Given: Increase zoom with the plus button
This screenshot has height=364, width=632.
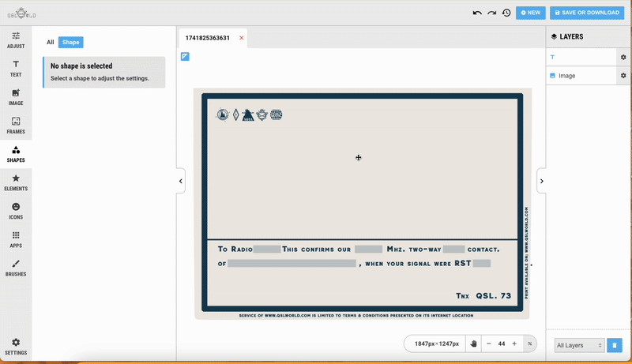Looking at the screenshot, I should (x=514, y=343).
